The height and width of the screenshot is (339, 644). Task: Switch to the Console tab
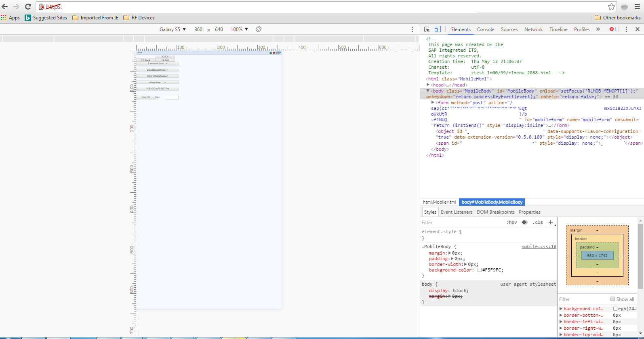click(x=486, y=29)
